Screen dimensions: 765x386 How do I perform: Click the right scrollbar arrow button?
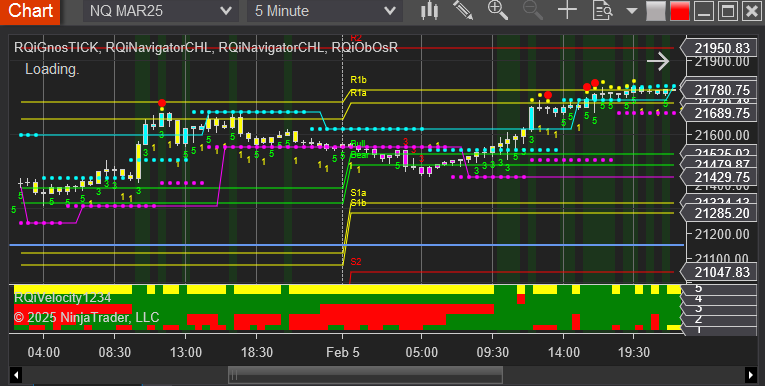[750, 375]
